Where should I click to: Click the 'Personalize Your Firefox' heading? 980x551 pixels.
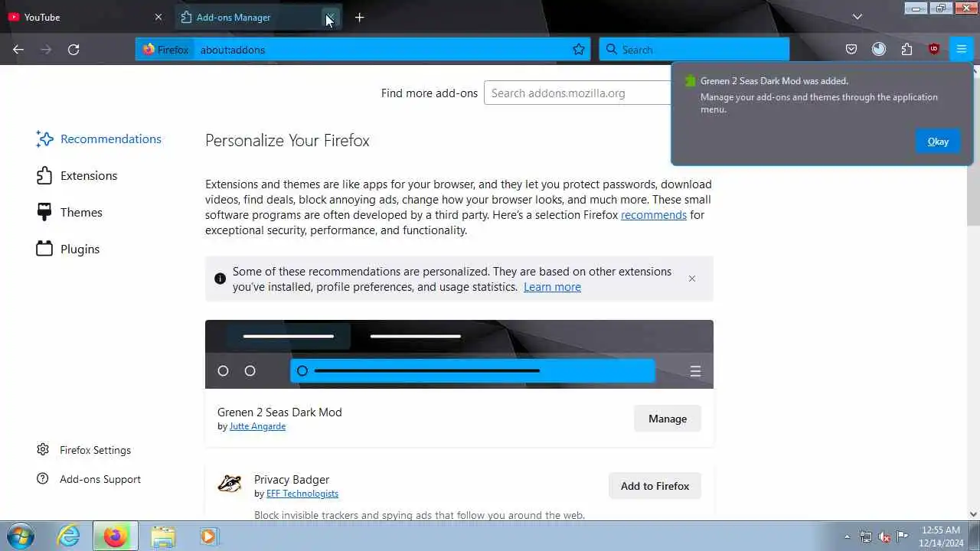(x=287, y=141)
